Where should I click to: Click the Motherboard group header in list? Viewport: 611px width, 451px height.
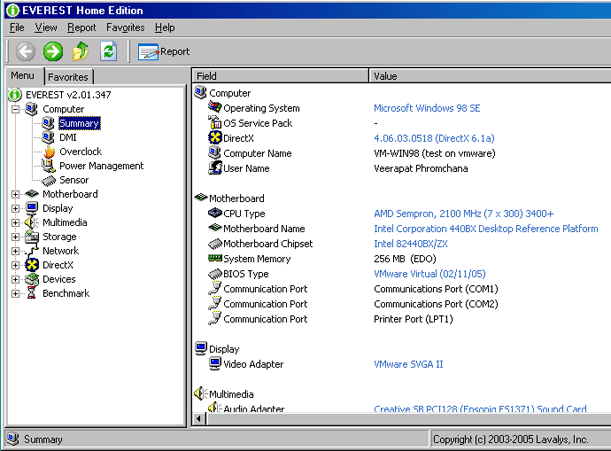(x=237, y=198)
